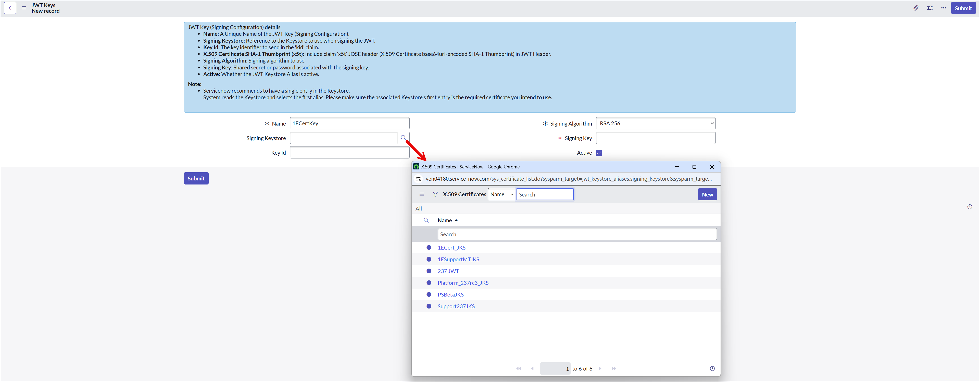Open the popup list hamburger menu
The image size is (980, 382).
tap(422, 194)
